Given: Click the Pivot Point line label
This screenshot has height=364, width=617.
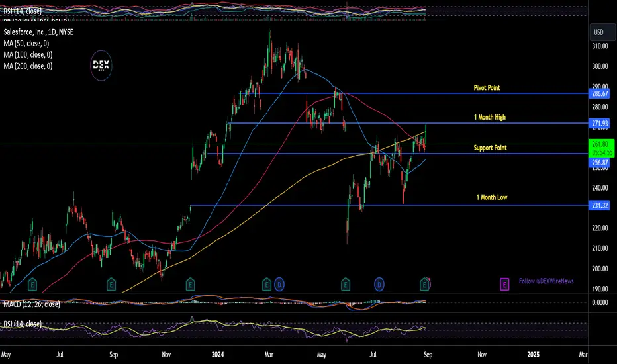Looking at the screenshot, I should [x=487, y=88].
